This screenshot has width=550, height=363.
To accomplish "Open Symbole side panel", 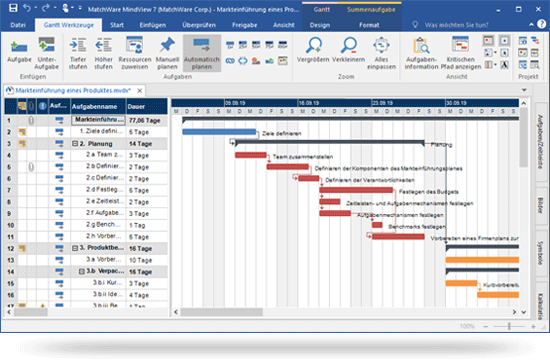I will point(541,253).
